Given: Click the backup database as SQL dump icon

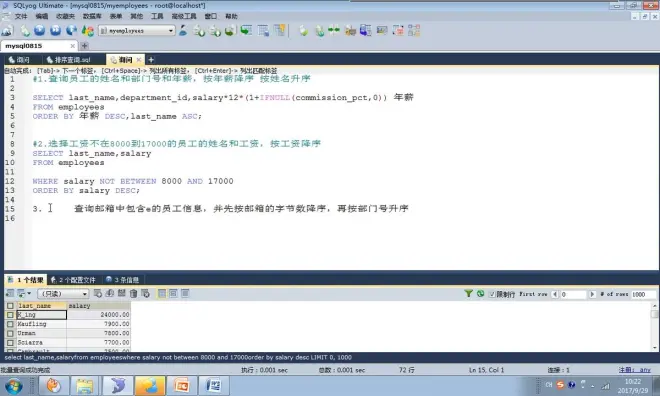Looking at the screenshot, I should pyautogui.click(x=215, y=31).
